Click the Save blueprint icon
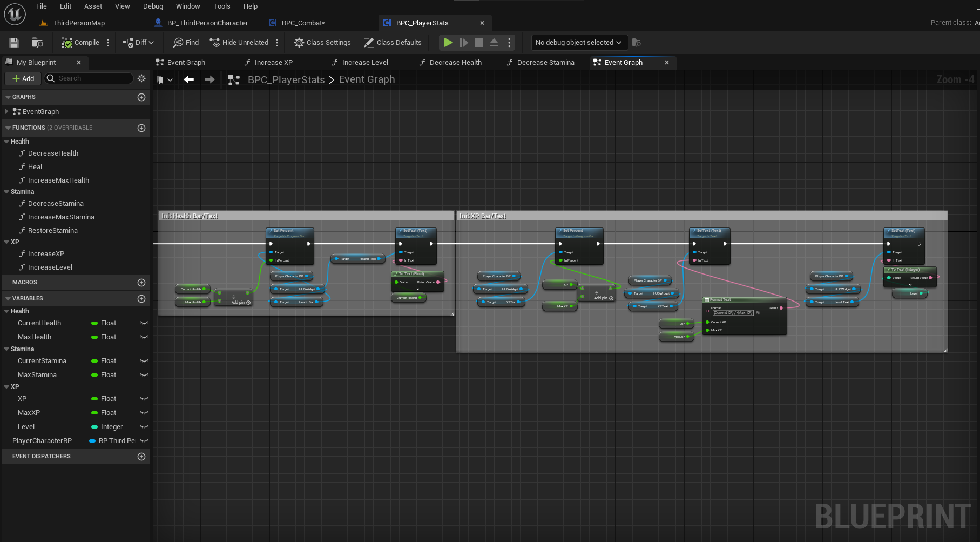This screenshot has width=980, height=542. (x=14, y=43)
